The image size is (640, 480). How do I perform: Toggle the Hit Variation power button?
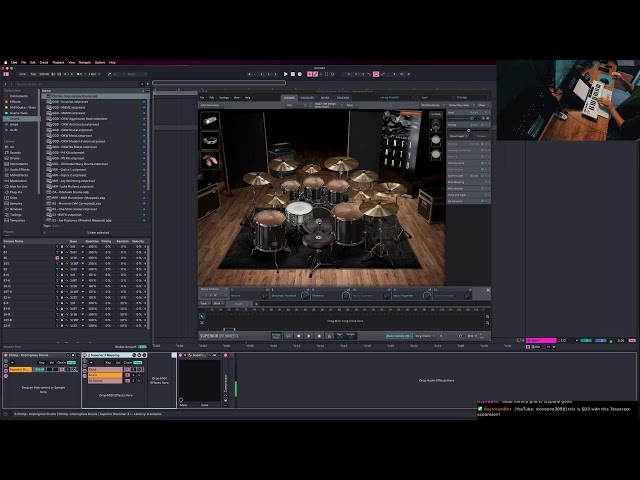[482, 201]
